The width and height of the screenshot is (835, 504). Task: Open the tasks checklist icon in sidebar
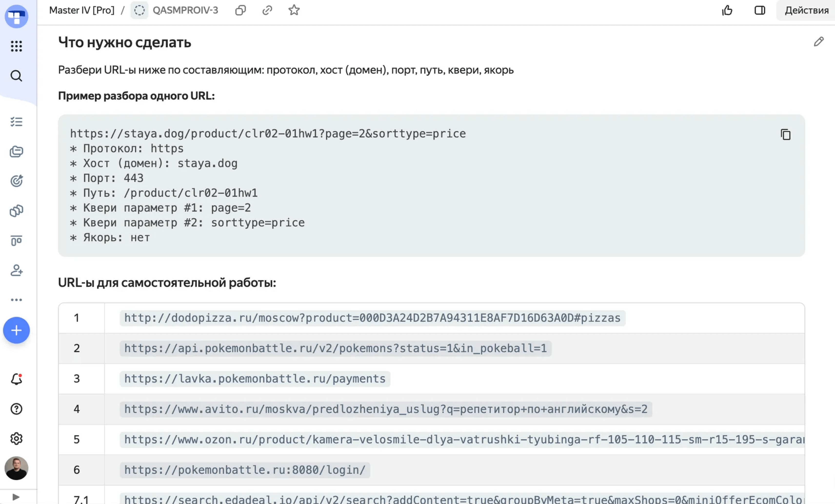click(16, 122)
